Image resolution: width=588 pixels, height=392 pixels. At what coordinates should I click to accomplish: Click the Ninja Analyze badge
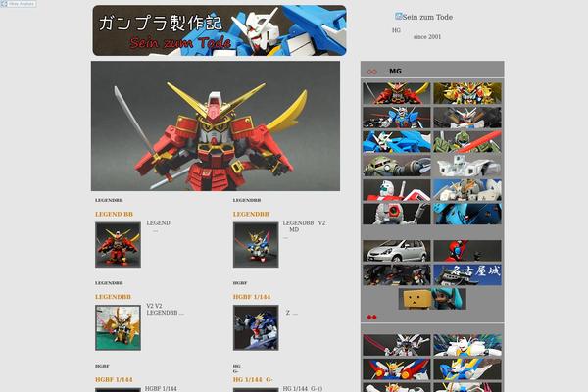[x=19, y=4]
